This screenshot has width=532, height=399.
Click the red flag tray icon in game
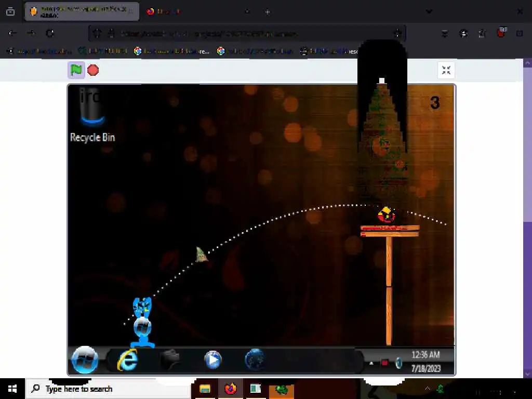click(384, 363)
